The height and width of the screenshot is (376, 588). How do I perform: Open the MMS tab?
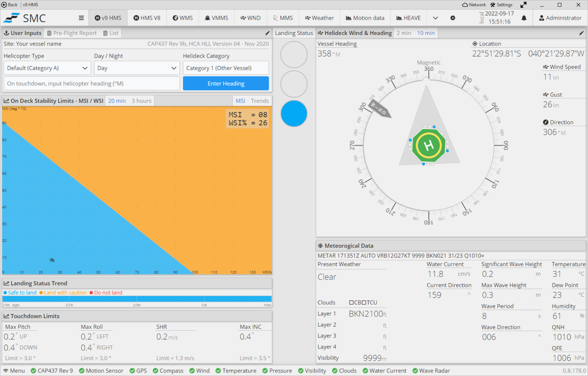click(x=283, y=18)
